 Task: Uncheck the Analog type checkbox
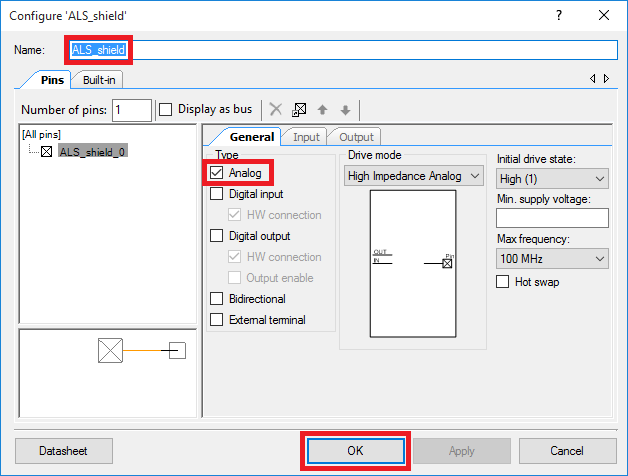216,173
